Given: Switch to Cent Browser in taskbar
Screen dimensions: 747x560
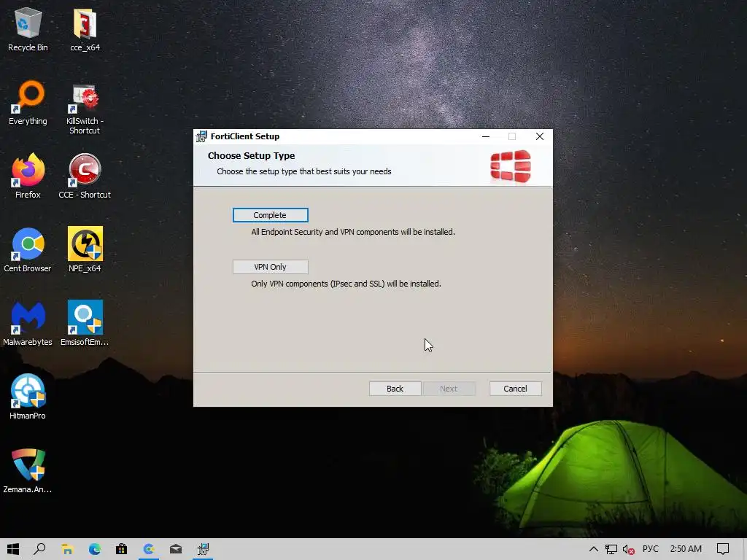Looking at the screenshot, I should [x=149, y=549].
